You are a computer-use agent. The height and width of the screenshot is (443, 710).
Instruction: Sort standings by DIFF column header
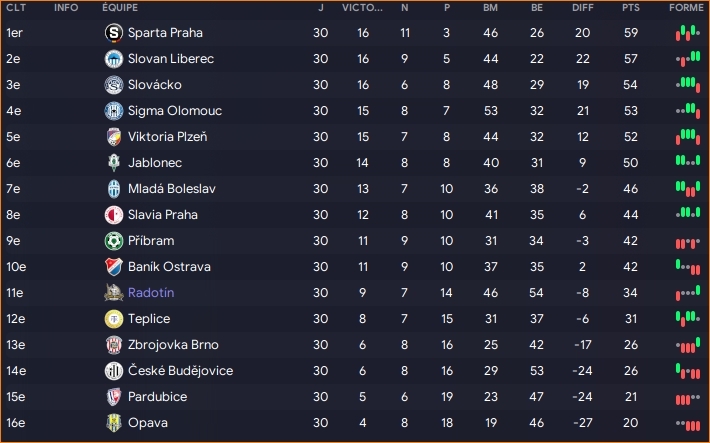point(583,8)
